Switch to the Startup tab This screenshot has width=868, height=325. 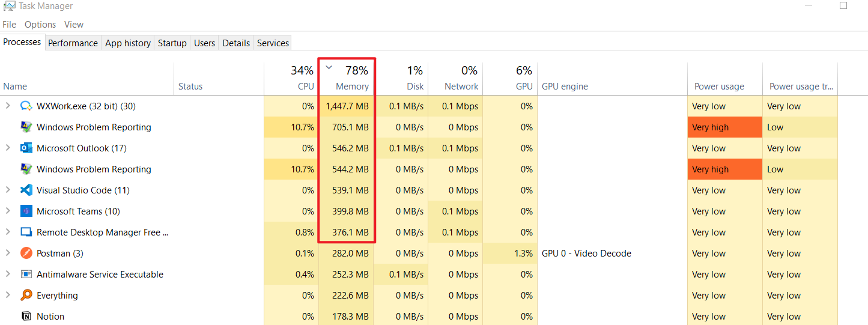coord(172,43)
